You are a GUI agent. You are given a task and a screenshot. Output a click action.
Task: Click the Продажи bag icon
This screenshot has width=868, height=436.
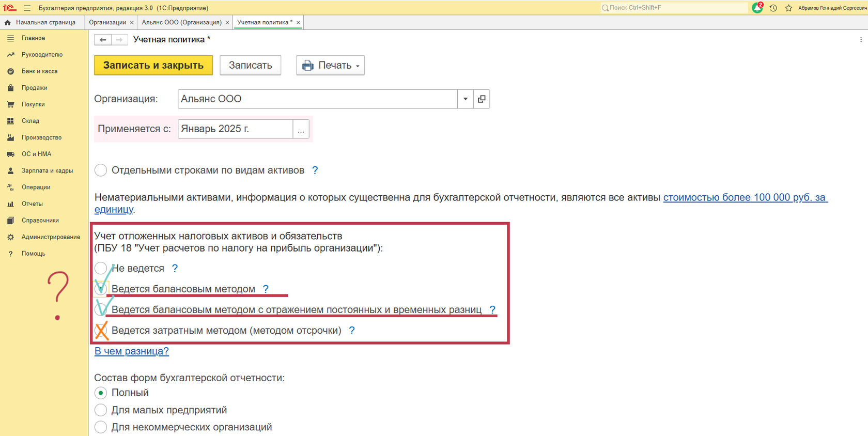point(10,88)
